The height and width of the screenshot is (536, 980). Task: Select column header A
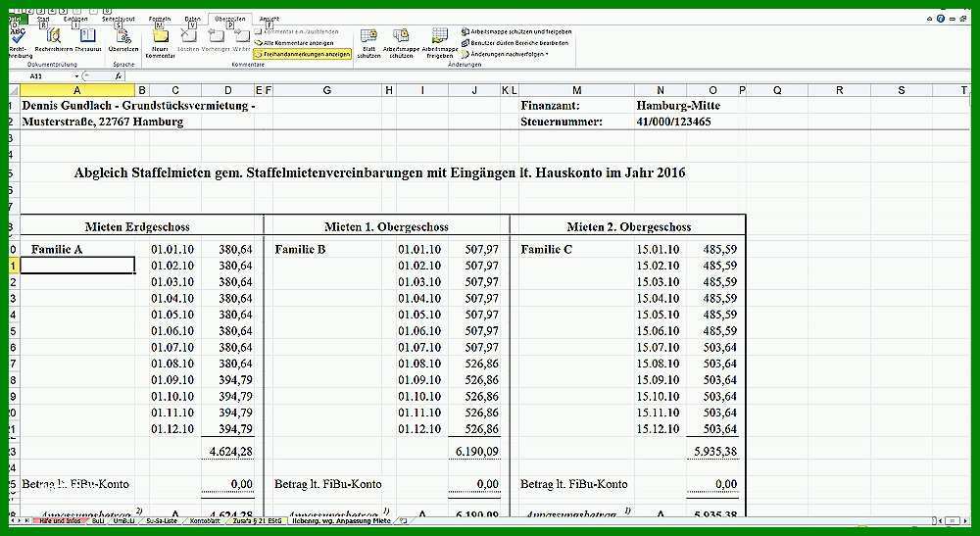(77, 90)
